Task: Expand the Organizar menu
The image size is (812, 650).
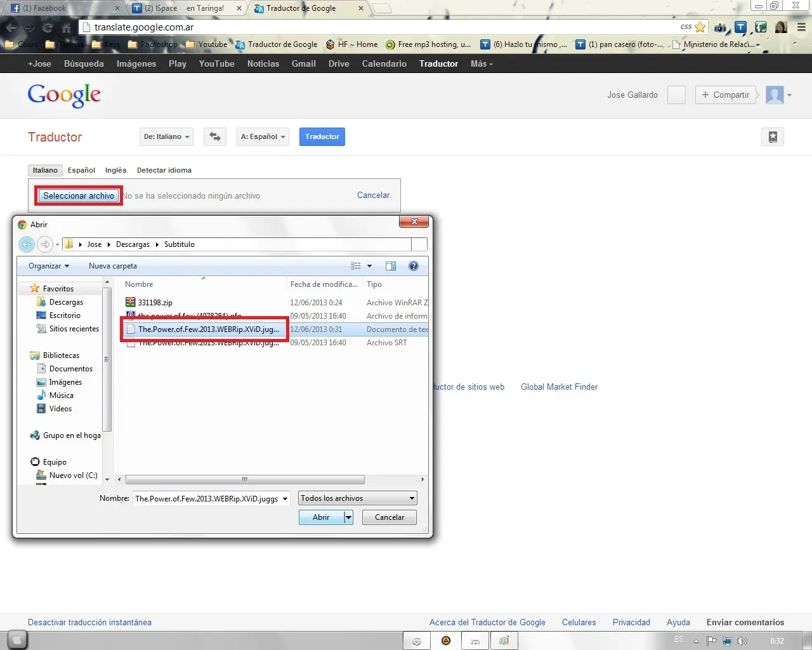Action: pyautogui.click(x=49, y=266)
